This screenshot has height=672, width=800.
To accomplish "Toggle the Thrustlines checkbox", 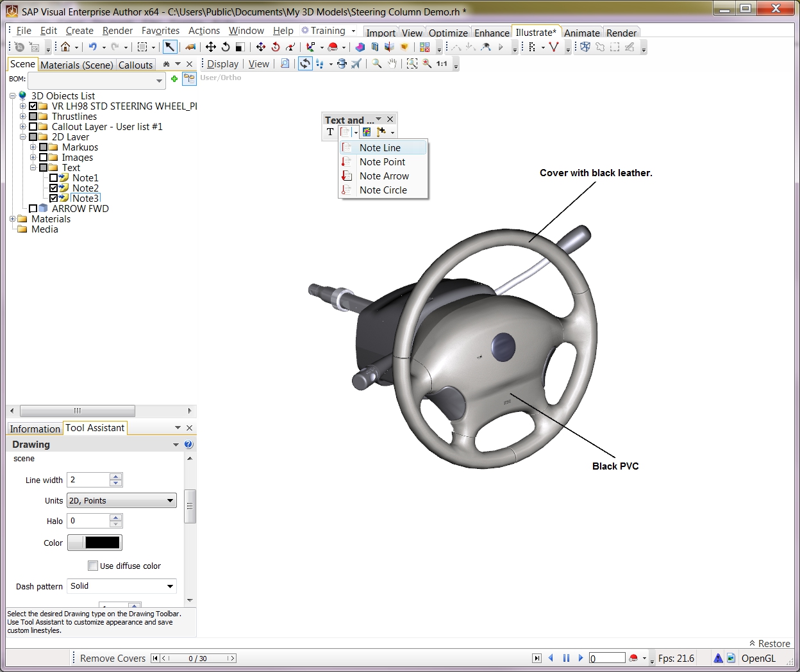I will 33,117.
